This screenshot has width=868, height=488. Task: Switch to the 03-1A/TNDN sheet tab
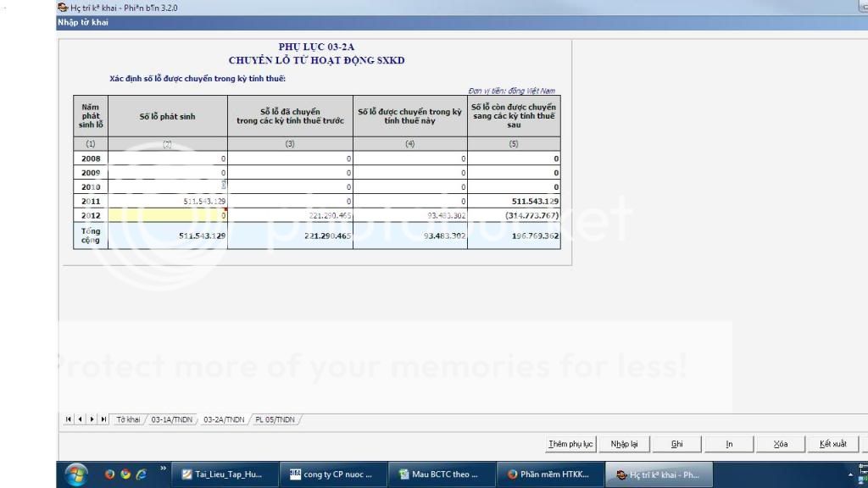pyautogui.click(x=171, y=419)
